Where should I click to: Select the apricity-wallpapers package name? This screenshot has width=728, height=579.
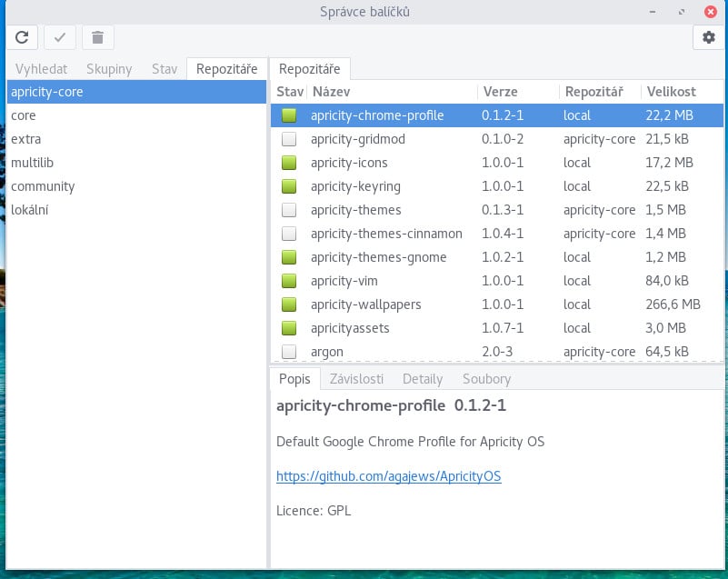[366, 304]
